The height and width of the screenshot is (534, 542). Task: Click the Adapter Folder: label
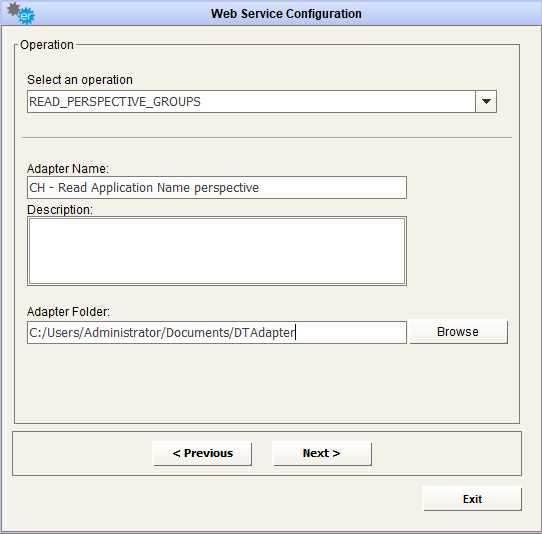(68, 312)
